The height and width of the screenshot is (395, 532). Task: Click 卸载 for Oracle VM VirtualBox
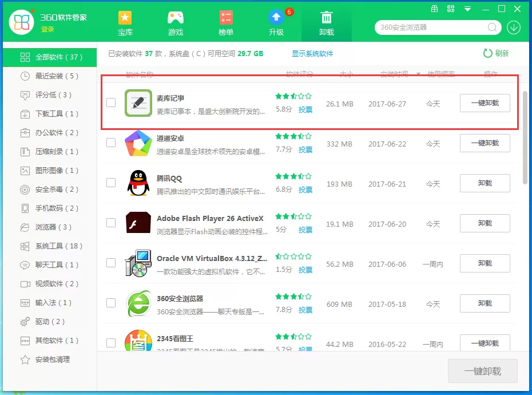coord(485,263)
